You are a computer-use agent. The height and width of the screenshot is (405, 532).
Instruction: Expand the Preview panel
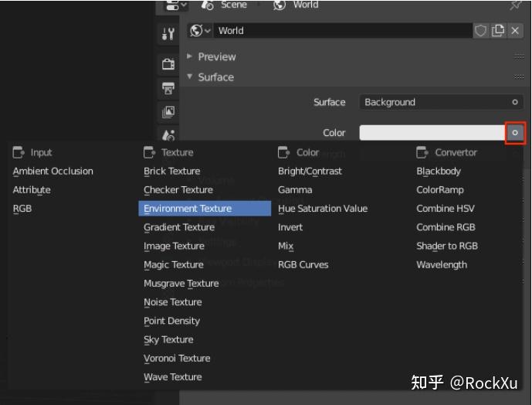[x=216, y=56]
